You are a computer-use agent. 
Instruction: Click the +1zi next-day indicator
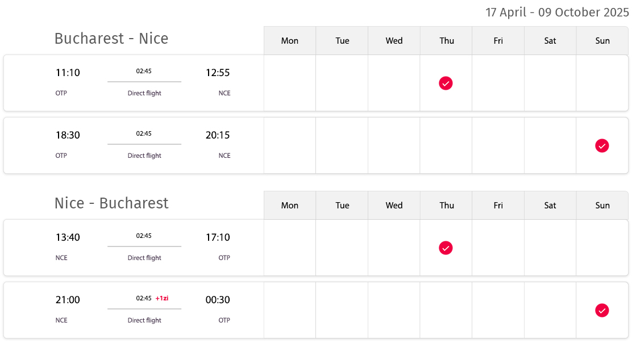click(161, 298)
